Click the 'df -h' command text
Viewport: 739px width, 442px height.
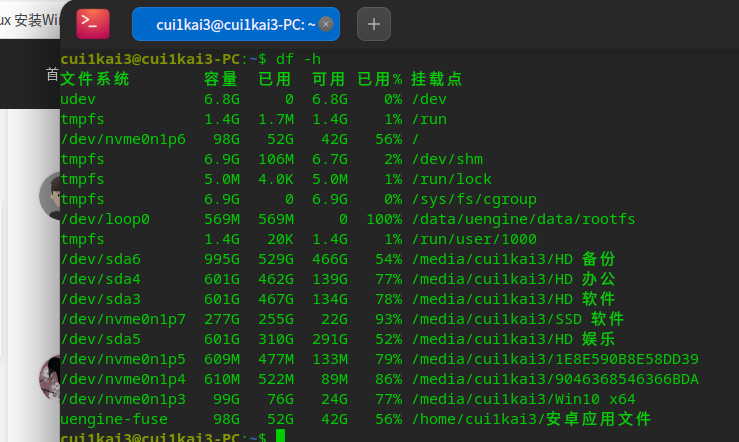click(x=299, y=59)
